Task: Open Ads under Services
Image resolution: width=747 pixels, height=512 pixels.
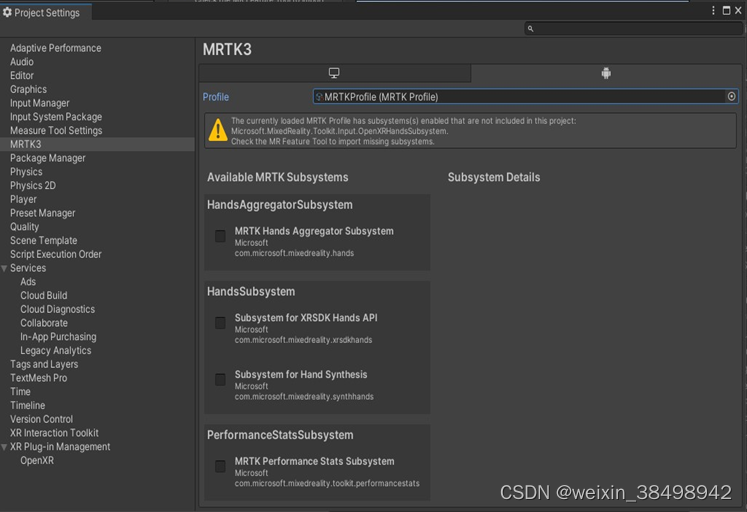Action: [28, 282]
